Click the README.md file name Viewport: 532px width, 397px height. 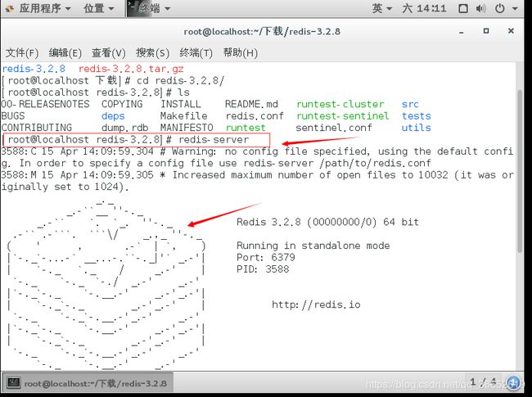(251, 104)
